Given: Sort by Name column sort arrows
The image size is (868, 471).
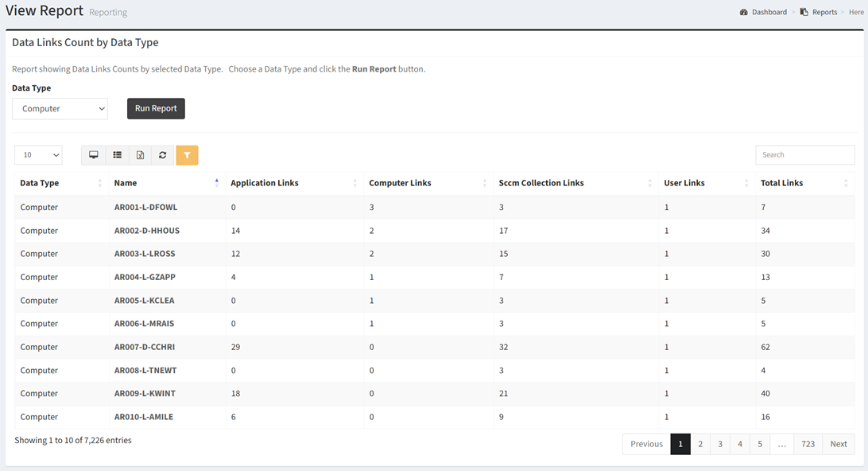Looking at the screenshot, I should 217,183.
